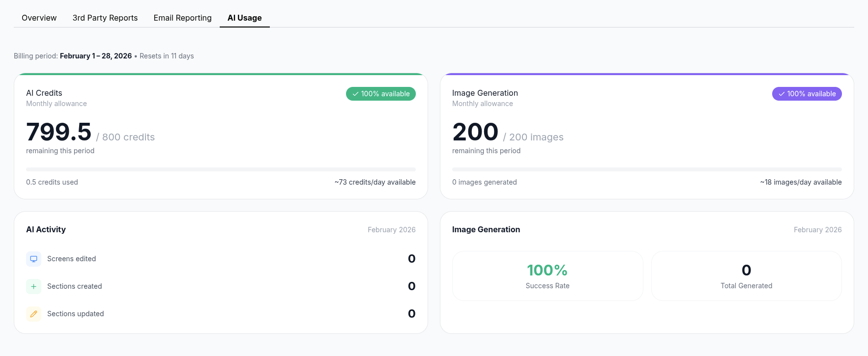Click the Sections created plus icon
868x356 pixels.
pyautogui.click(x=33, y=286)
